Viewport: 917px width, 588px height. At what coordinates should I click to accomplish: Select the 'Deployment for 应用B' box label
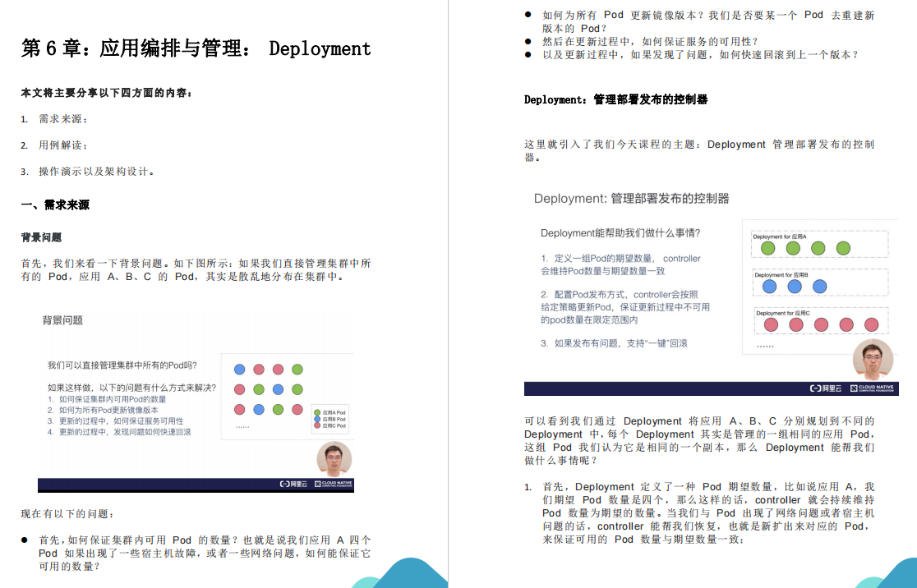(781, 275)
